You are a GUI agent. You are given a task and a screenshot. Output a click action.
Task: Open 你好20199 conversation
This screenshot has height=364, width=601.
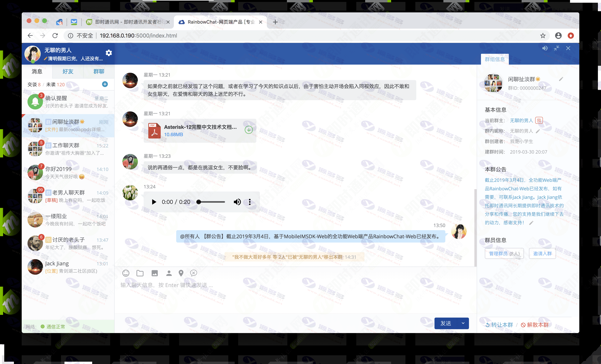(x=68, y=173)
